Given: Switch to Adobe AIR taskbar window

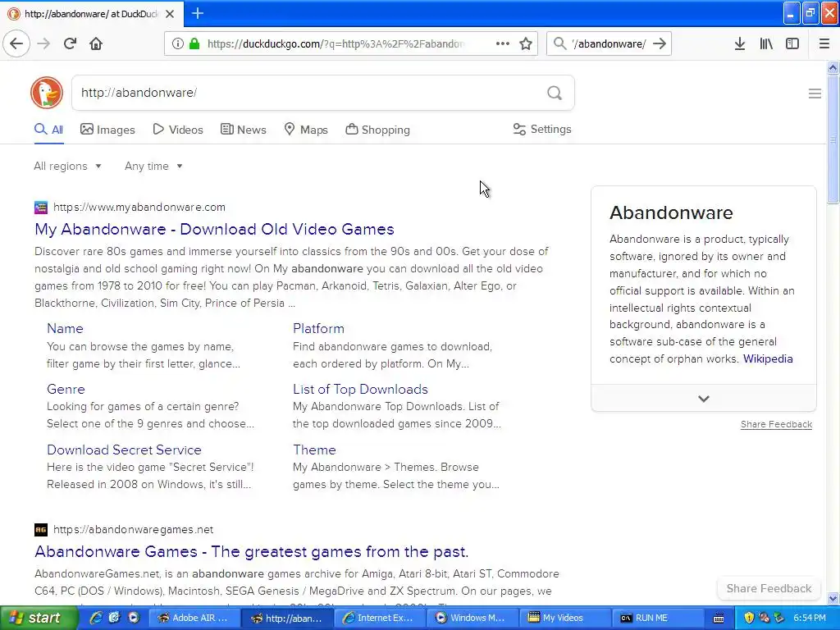Looking at the screenshot, I should coord(193,618).
